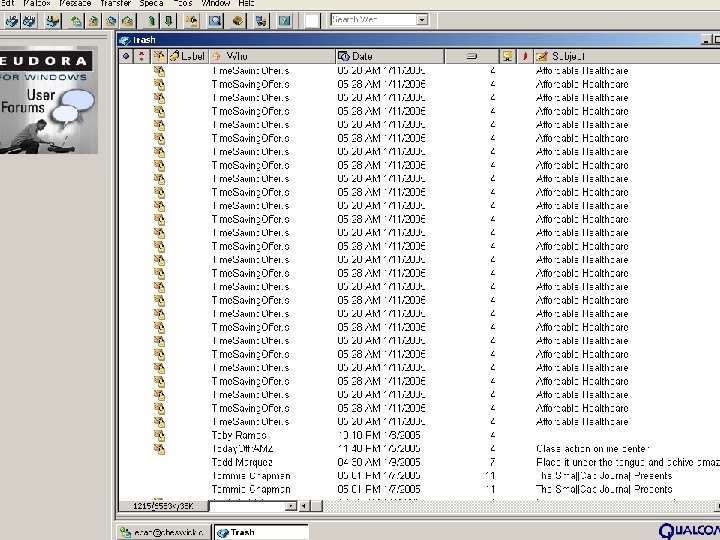Open the Edit menu
Viewport: 720px width, 540px height.
click(7, 3)
